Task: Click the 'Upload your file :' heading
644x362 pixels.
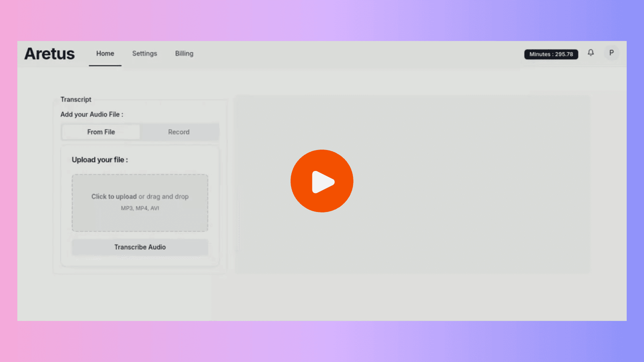Action: [x=100, y=160]
